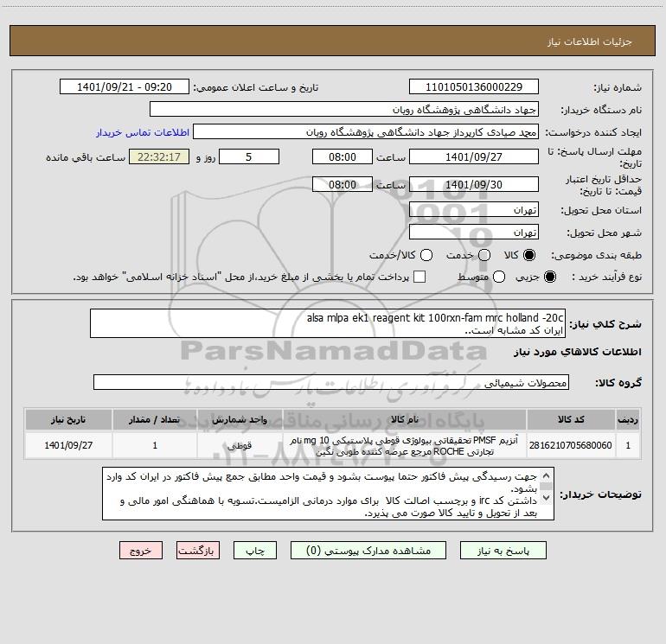Click the واحد شمارش column header
Screen dimensions: 666x644
click(240, 419)
